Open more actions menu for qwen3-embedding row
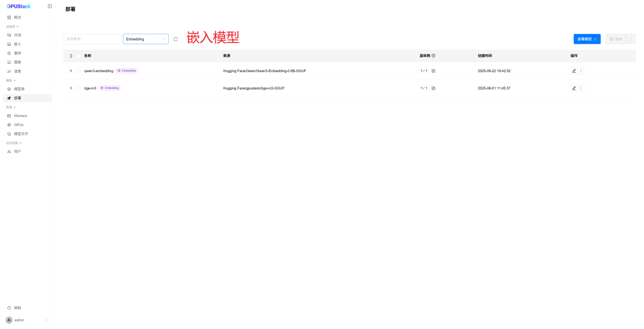This screenshot has height=329, width=644. coord(581,70)
